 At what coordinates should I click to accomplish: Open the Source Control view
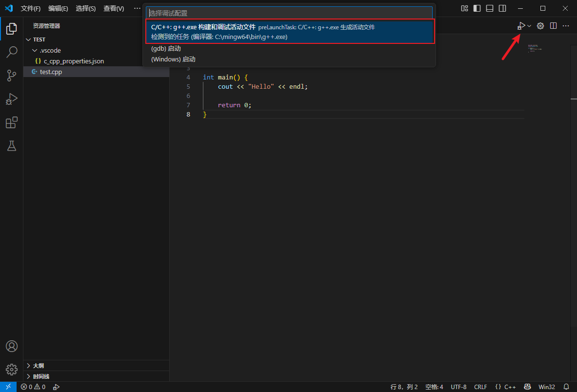pos(11,76)
